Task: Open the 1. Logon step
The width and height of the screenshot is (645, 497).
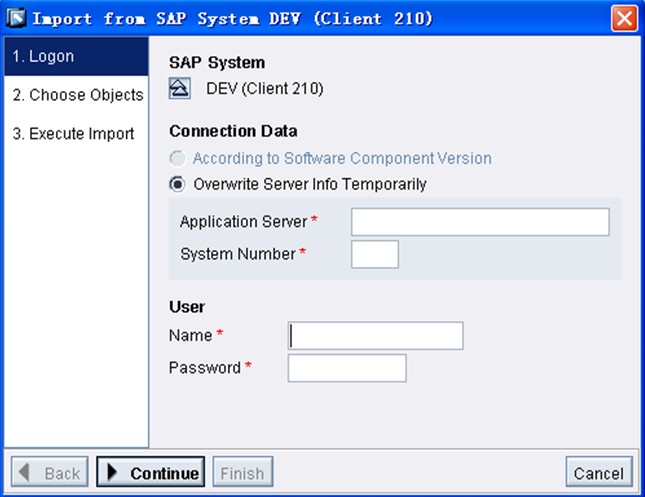Action: tap(77, 56)
